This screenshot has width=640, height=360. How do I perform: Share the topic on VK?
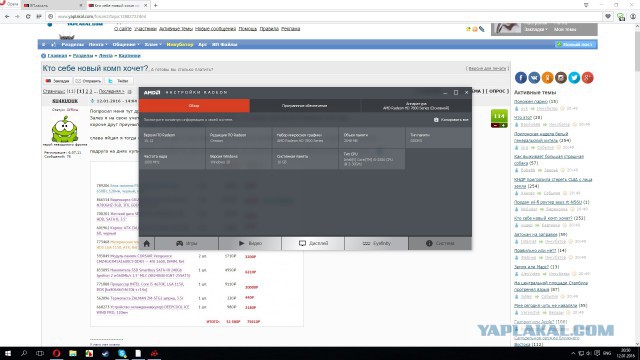coord(534,78)
